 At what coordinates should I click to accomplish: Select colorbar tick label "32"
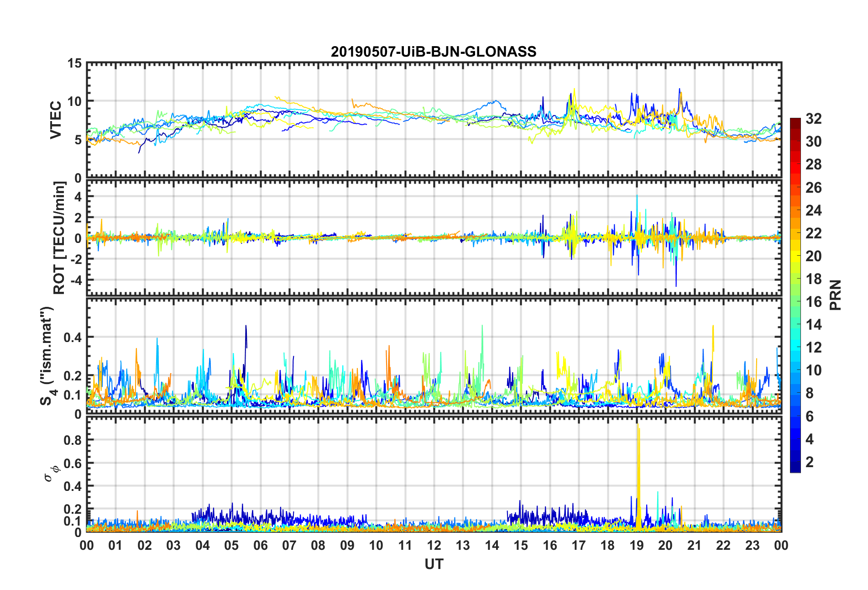(x=814, y=119)
